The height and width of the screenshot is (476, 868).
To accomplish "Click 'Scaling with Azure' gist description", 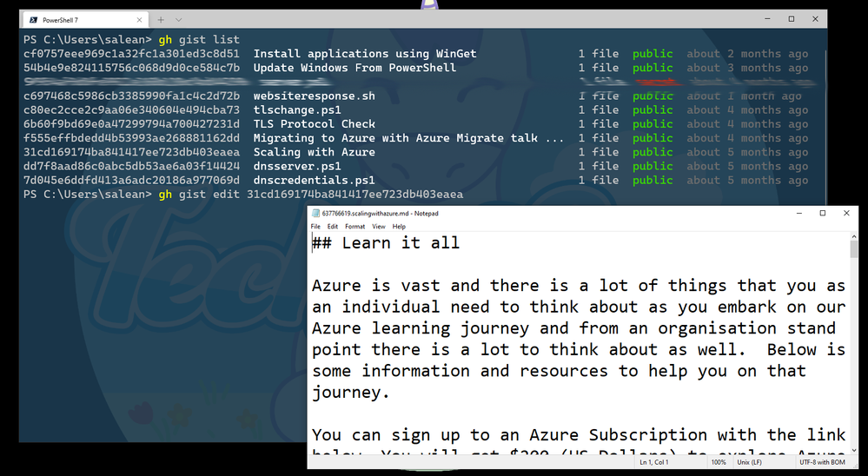I will pyautogui.click(x=314, y=152).
